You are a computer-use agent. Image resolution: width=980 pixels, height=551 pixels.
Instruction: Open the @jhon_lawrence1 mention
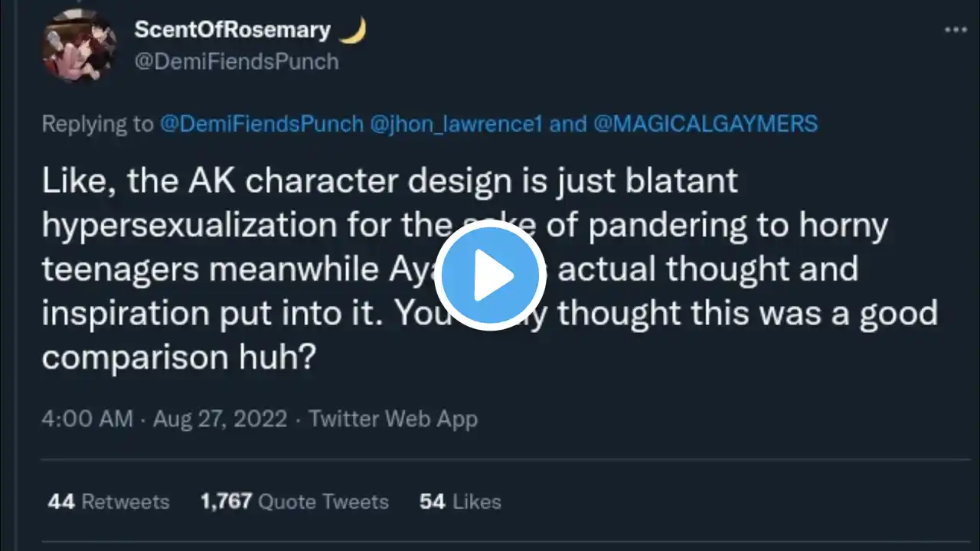tap(456, 124)
